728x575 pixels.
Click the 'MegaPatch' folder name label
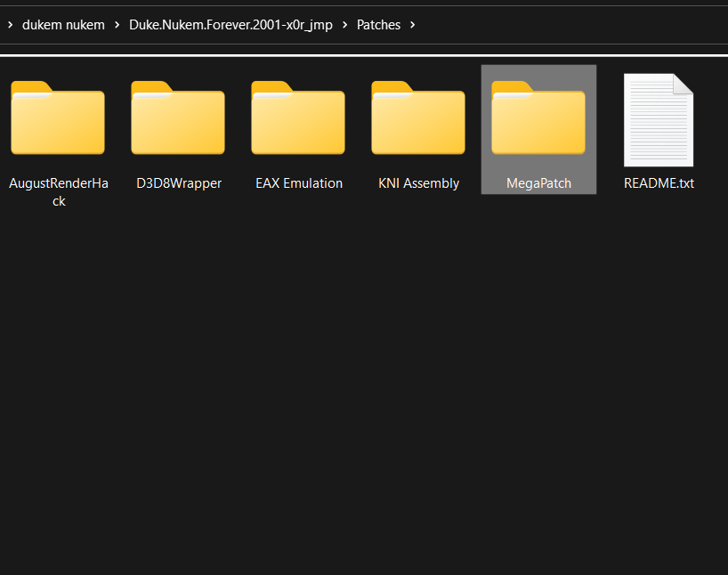point(539,183)
